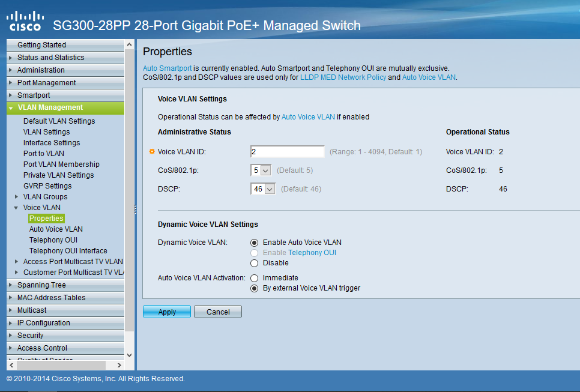Open the Administration menu
This screenshot has width=580, height=392.
[65, 70]
